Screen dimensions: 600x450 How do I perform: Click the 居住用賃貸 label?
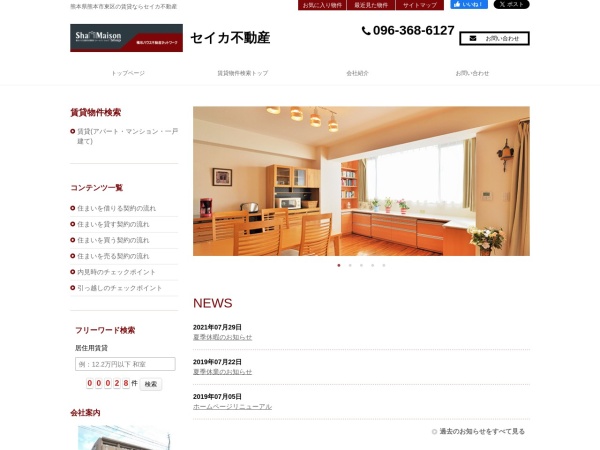[x=91, y=348]
